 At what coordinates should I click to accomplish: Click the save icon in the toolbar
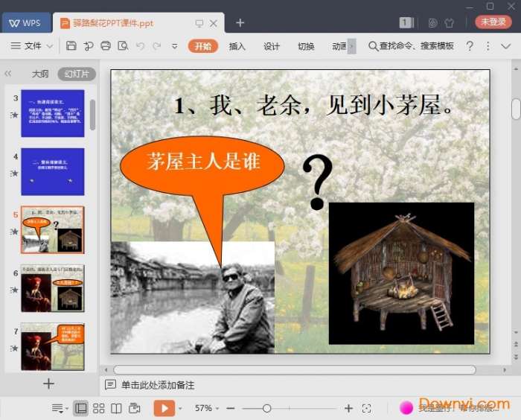71,46
